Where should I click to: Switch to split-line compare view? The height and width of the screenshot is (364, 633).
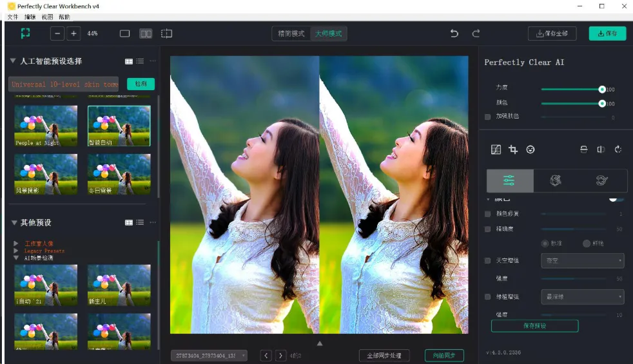coord(166,34)
